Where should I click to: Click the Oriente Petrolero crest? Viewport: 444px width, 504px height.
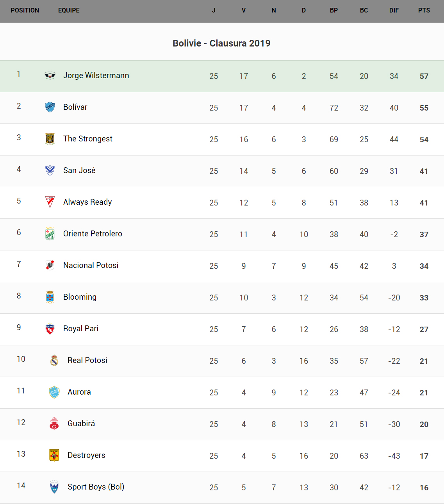(x=50, y=234)
